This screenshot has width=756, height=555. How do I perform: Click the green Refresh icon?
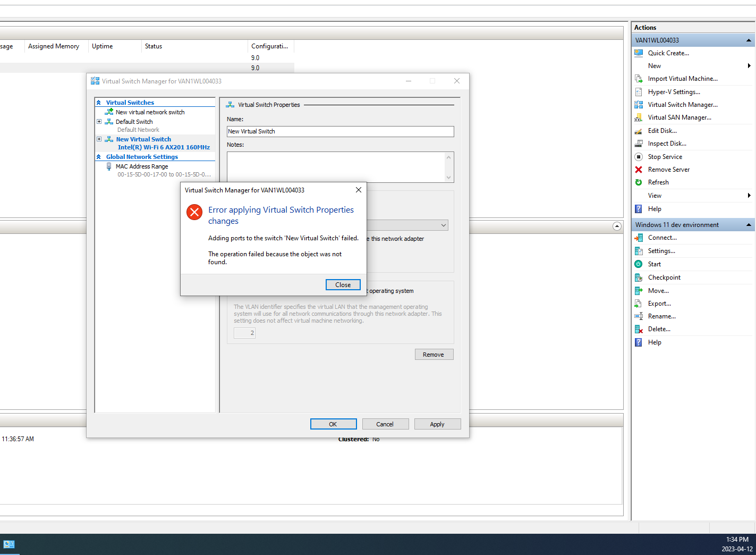point(639,182)
